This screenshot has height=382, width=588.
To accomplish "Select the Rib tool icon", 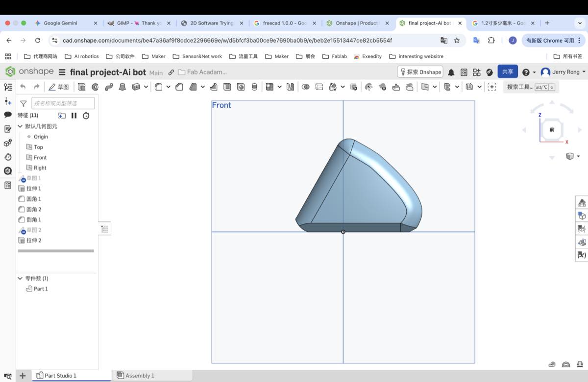I will click(213, 87).
